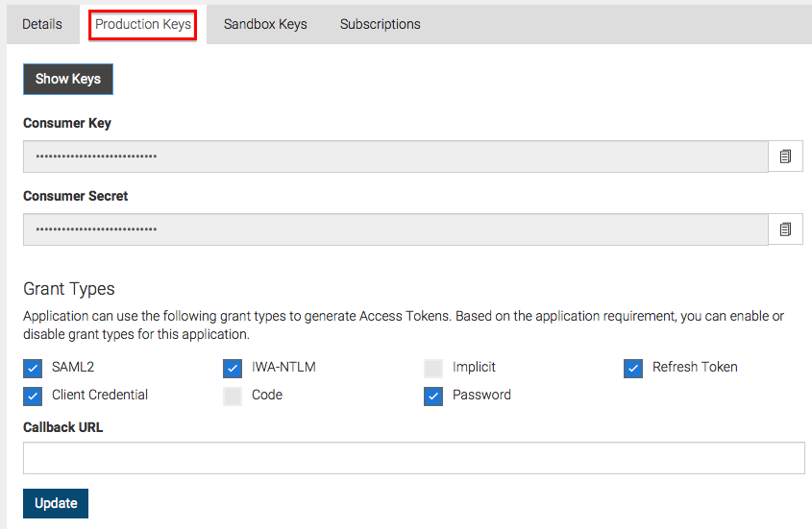Focus the Callback URL input field
The height and width of the screenshot is (529, 812).
tap(414, 458)
